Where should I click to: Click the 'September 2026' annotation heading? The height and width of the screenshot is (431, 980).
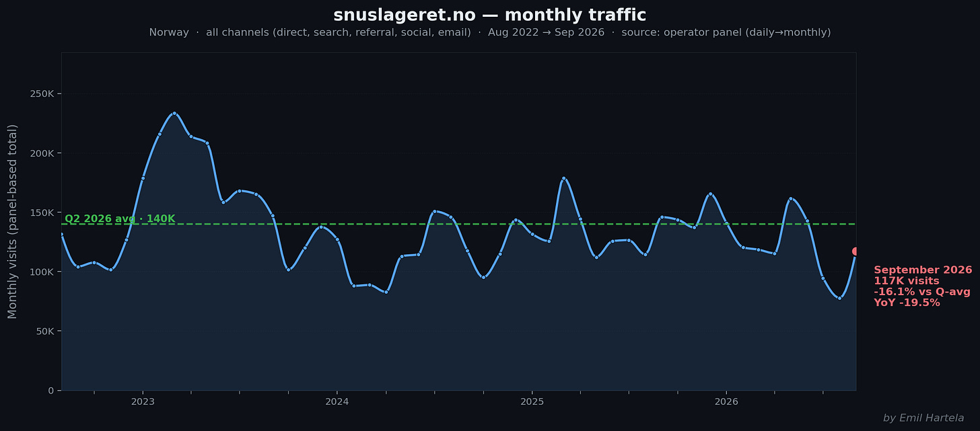[923, 270]
